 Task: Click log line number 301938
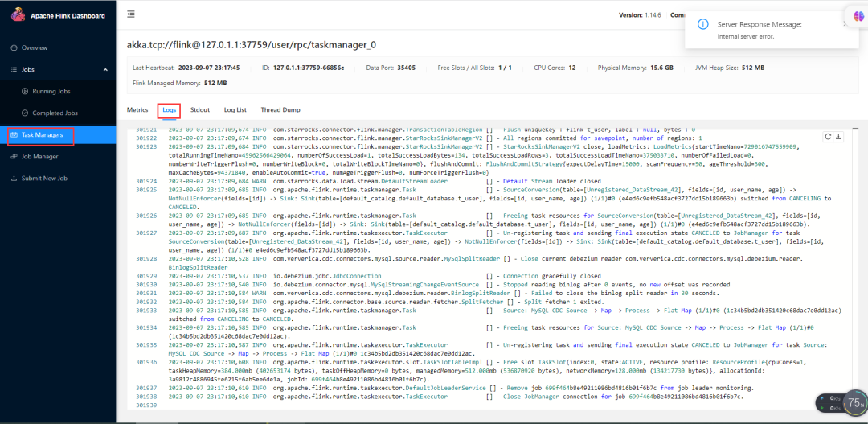pyautogui.click(x=146, y=397)
